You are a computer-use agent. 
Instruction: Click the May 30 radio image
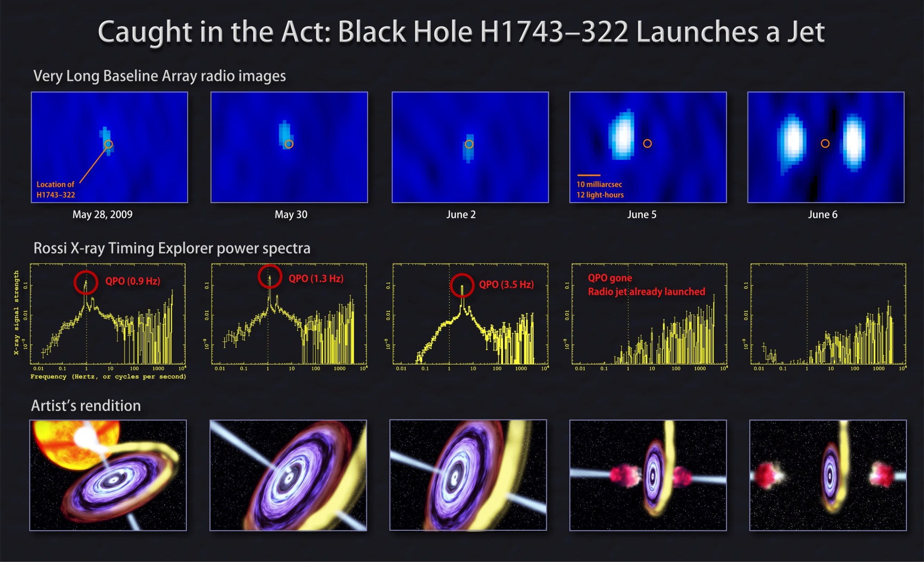pyautogui.click(x=289, y=147)
